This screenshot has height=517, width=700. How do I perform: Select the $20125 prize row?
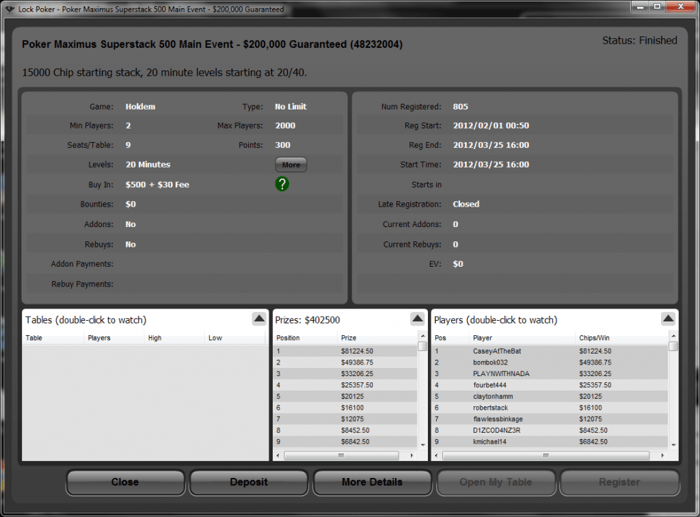tap(346, 396)
